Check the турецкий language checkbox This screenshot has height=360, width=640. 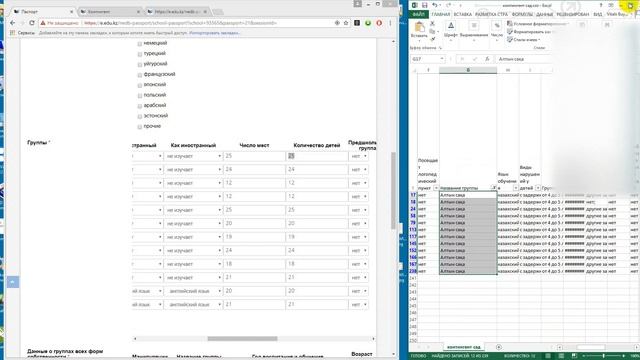point(140,54)
